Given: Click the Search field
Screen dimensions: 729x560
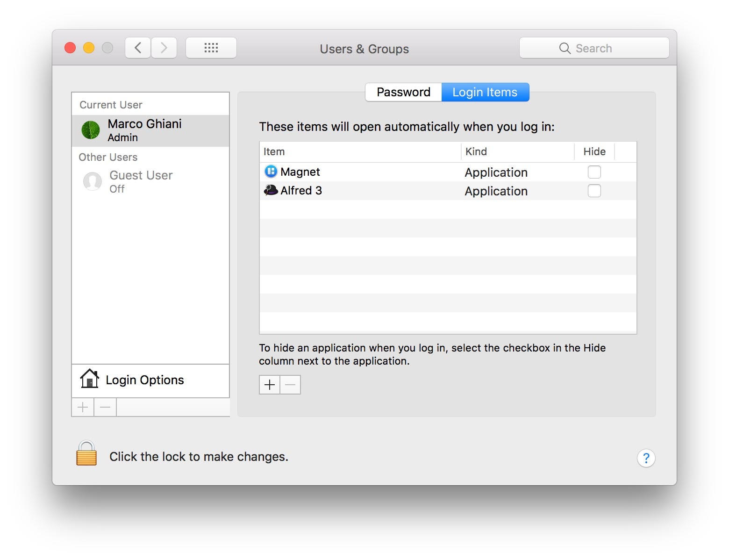Looking at the screenshot, I should tap(594, 48).
